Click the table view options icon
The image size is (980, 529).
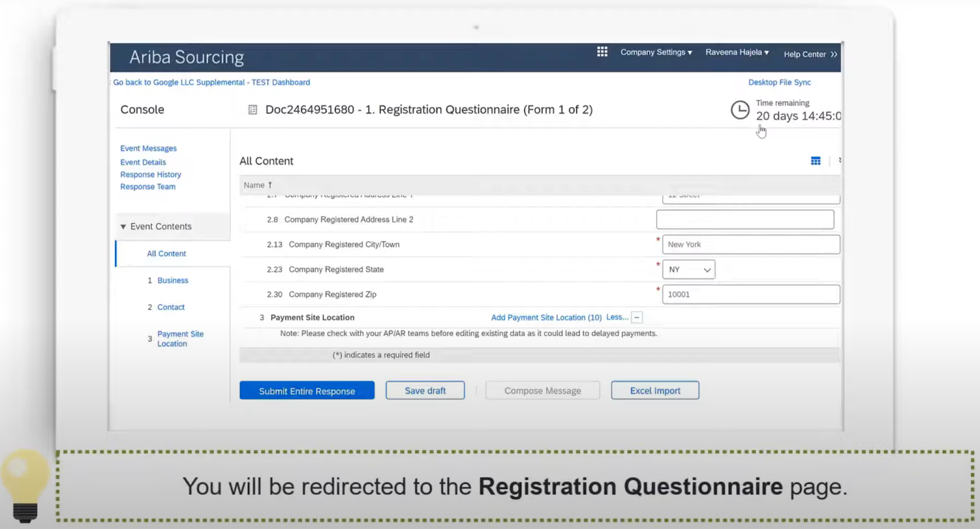pyautogui.click(x=815, y=161)
